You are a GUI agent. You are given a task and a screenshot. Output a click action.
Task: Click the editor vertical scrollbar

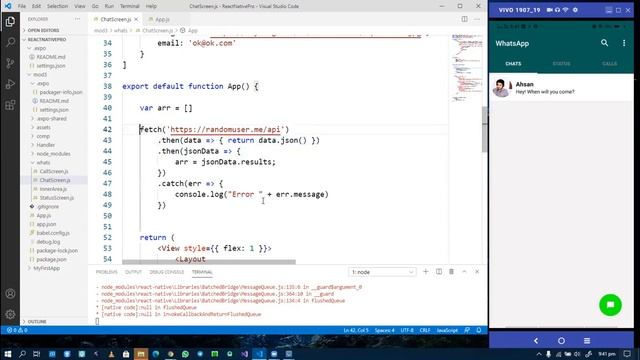(x=484, y=129)
